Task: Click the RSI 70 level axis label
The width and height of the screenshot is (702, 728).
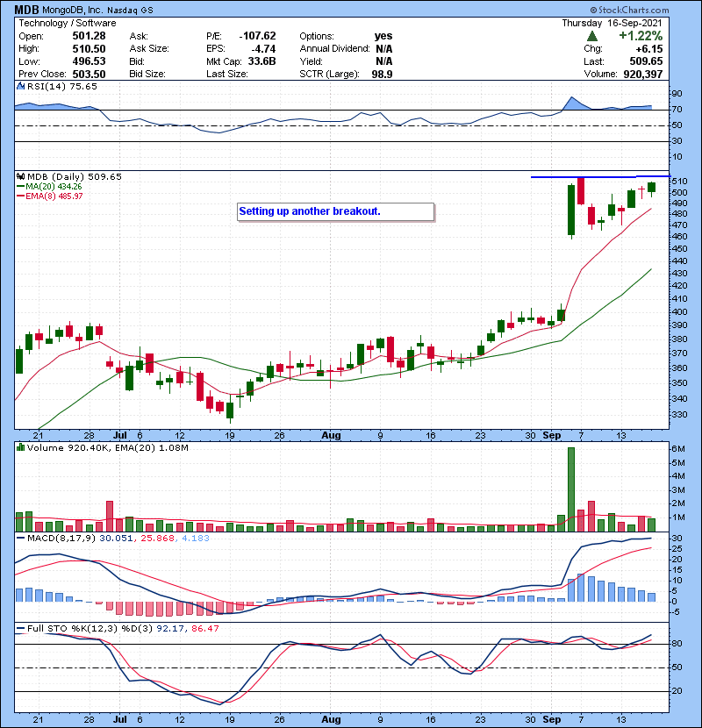Action: [677, 110]
